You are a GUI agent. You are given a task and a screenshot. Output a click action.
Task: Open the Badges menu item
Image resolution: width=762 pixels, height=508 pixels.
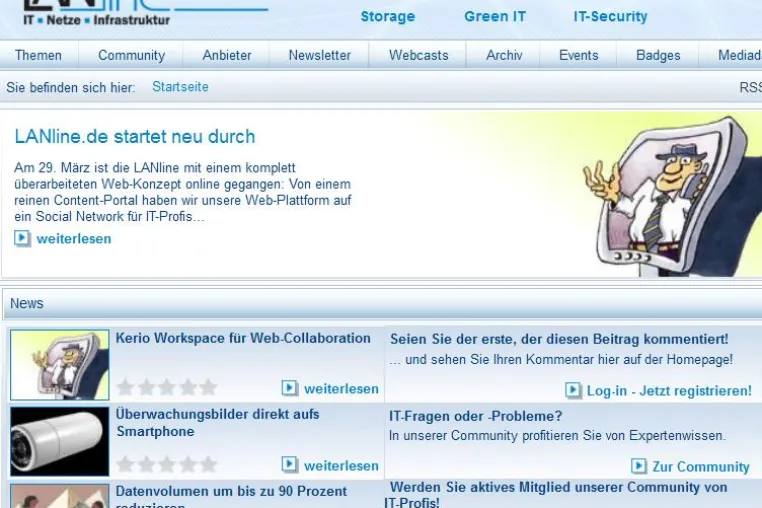(658, 55)
